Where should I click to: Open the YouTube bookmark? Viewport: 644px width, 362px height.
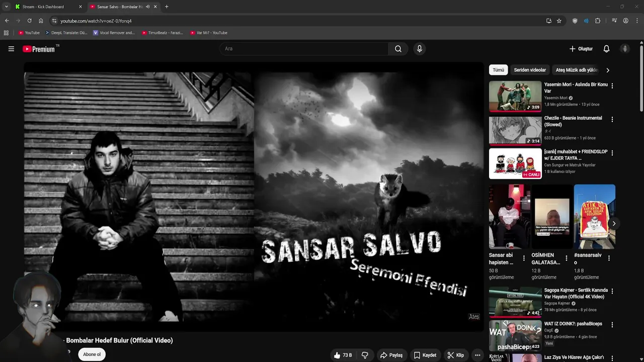[x=29, y=33]
